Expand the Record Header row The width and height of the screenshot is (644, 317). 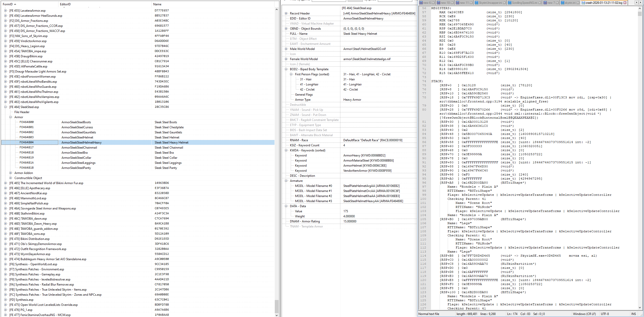286,13
